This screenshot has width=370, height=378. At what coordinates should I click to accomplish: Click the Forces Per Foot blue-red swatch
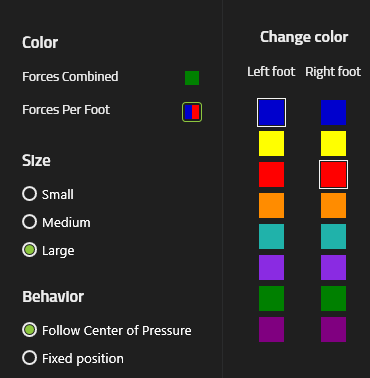192,112
